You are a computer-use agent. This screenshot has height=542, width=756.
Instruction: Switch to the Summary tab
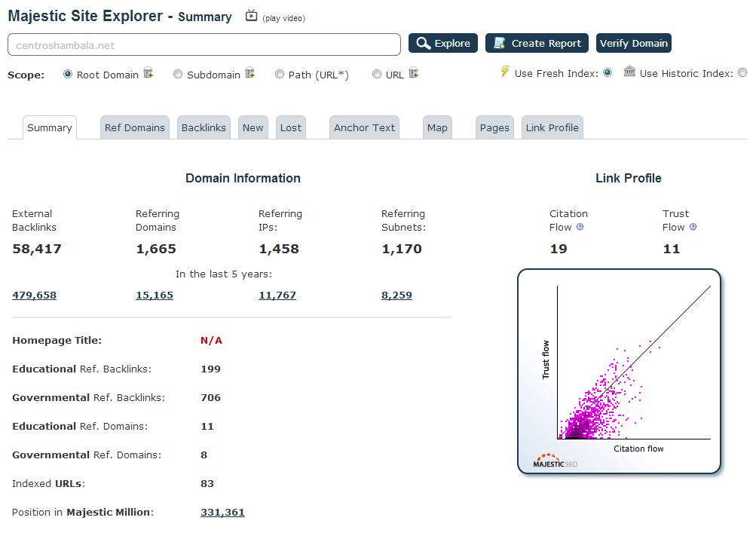50,128
